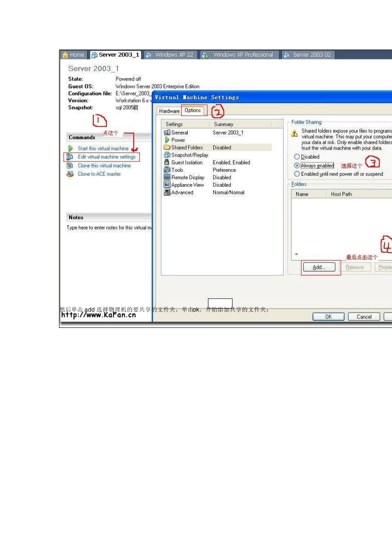Image resolution: width=392 pixels, height=555 pixels.
Task: Click the Appliance View icon
Action: (x=167, y=185)
